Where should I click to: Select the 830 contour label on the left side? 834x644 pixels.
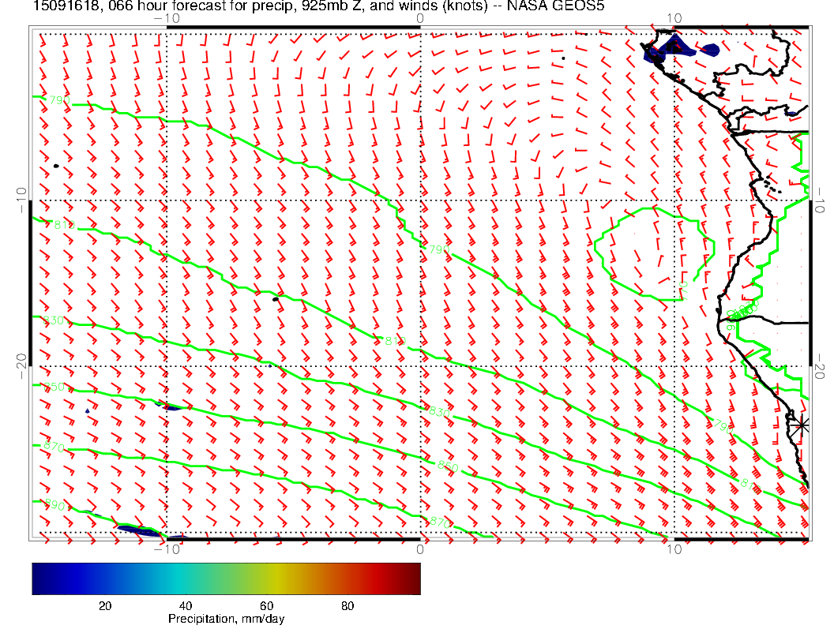(54, 320)
